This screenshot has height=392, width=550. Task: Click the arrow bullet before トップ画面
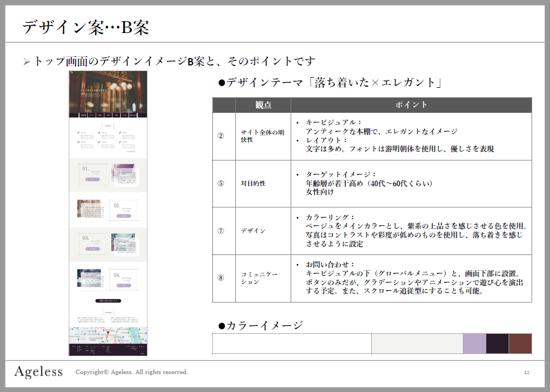click(26, 62)
